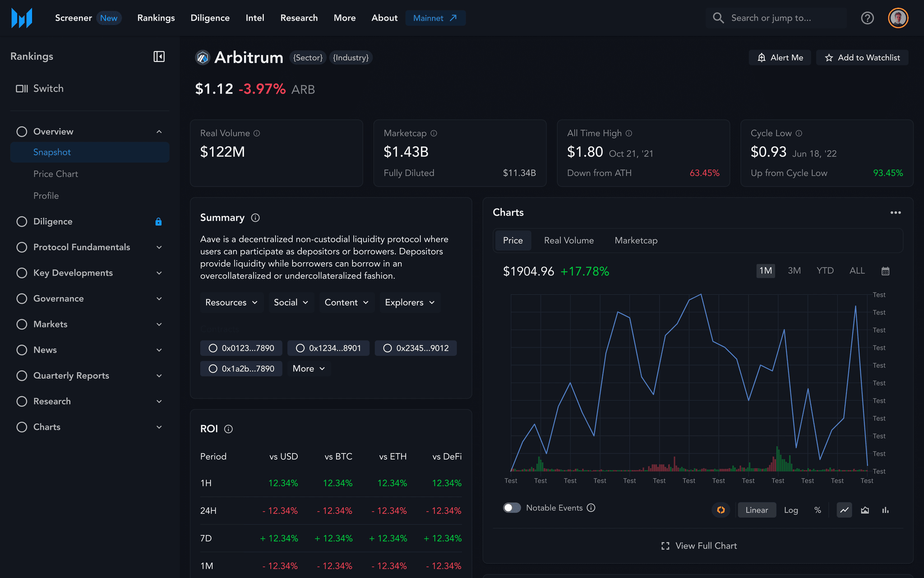Click the Add to Watchlist button

click(862, 58)
